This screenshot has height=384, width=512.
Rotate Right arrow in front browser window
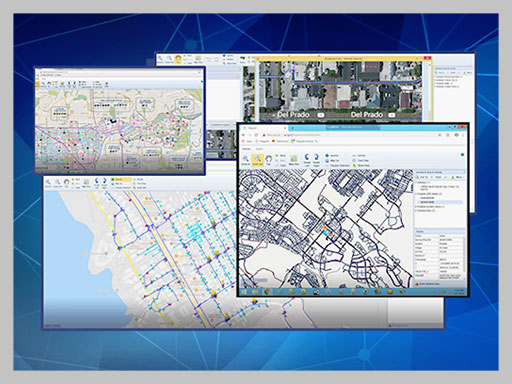[316, 160]
